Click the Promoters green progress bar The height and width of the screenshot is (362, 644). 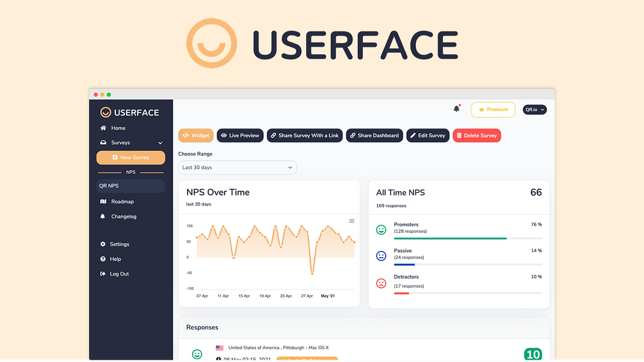pyautogui.click(x=466, y=238)
